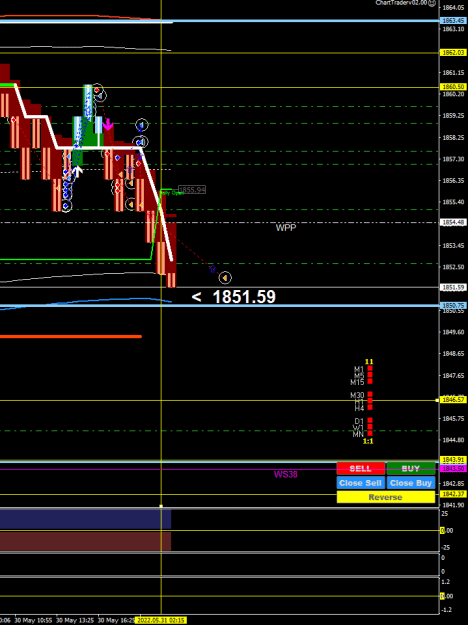Click the green BUY button
Viewport: 468px width, 625px height.
(411, 468)
